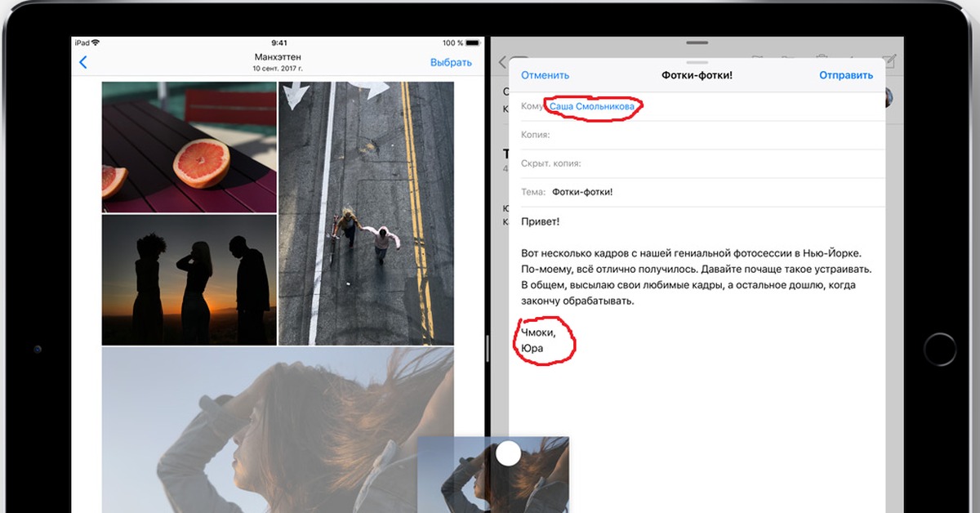Open the aerial street photo
980x513 pixels.
point(366,213)
